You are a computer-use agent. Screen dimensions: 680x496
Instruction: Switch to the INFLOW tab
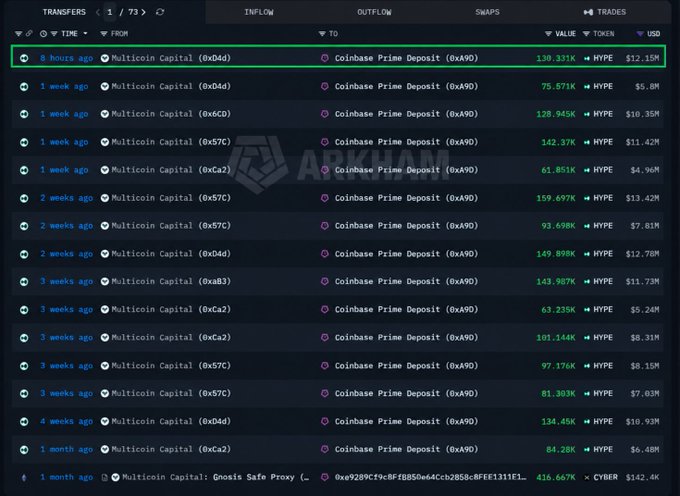click(259, 12)
